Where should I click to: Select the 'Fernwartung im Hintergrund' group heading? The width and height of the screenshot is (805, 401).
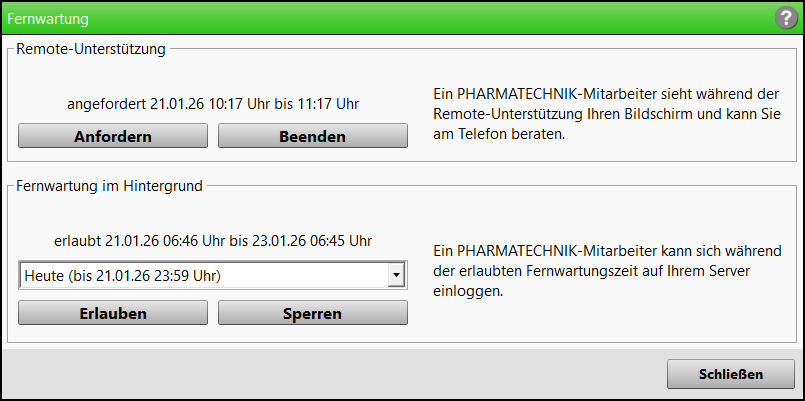pos(110,184)
